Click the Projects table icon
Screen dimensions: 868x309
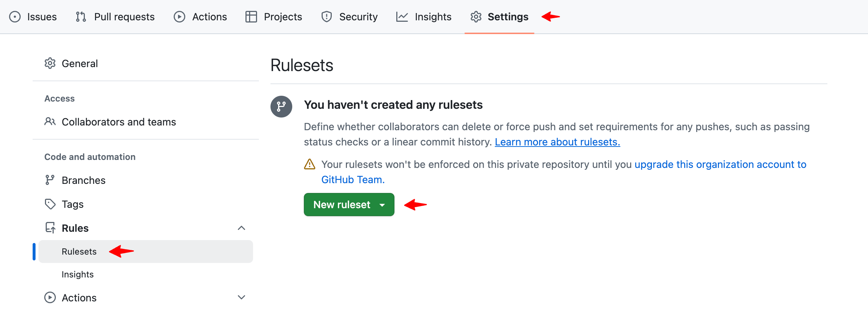(x=251, y=16)
